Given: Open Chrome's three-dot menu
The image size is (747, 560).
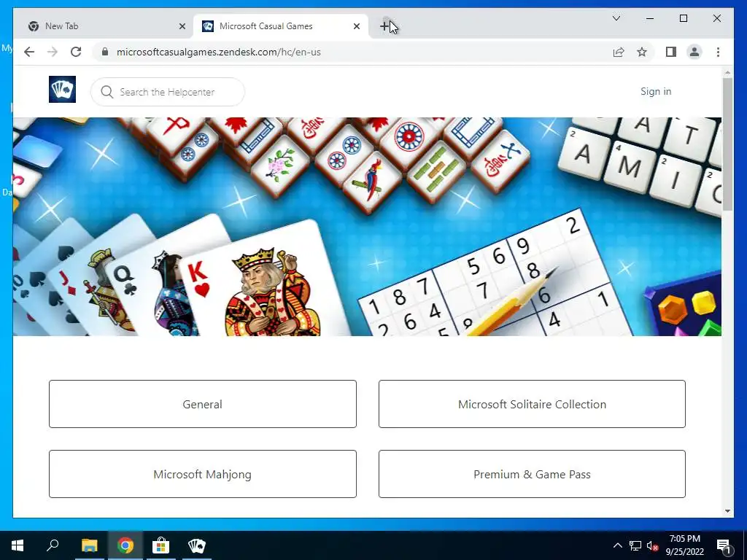Looking at the screenshot, I should coord(718,52).
